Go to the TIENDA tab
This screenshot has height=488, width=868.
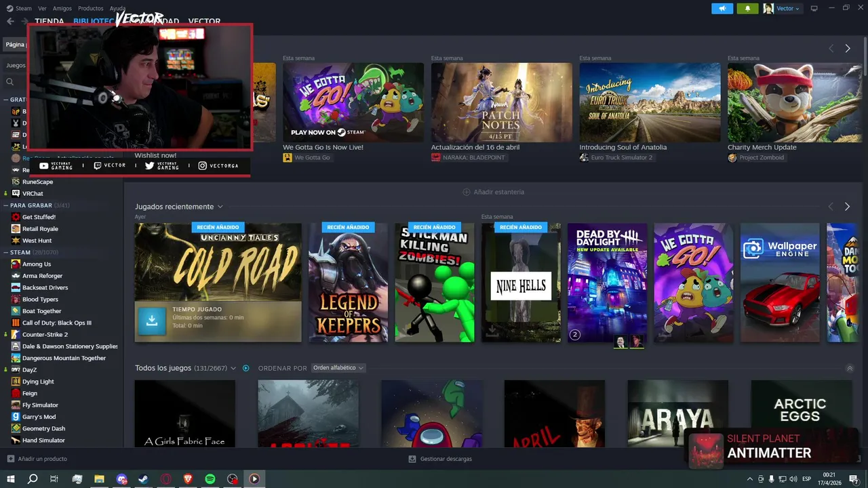click(50, 21)
